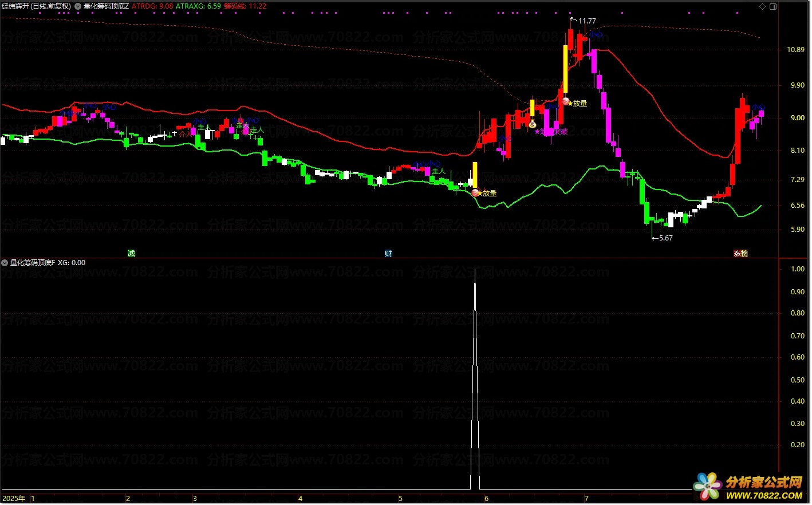Click the money bag icon on candlestick

tap(532, 124)
